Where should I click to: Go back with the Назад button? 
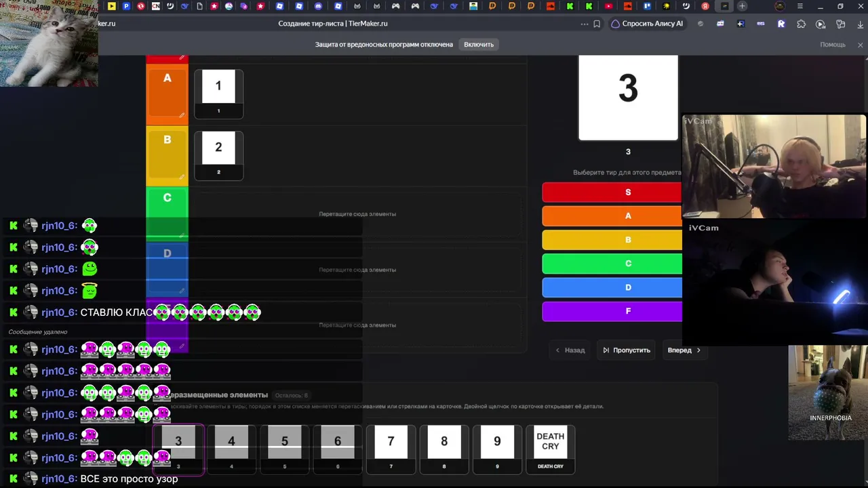[x=570, y=350]
